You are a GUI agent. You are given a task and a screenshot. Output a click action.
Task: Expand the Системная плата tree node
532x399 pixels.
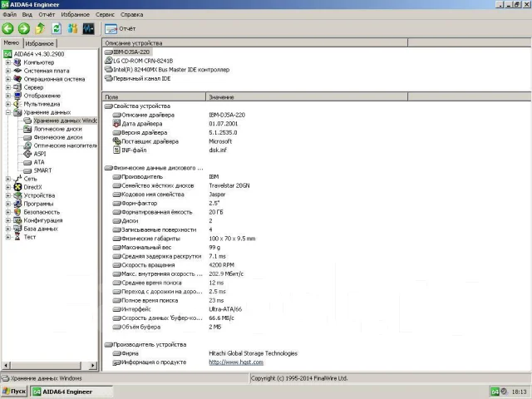tap(8, 71)
